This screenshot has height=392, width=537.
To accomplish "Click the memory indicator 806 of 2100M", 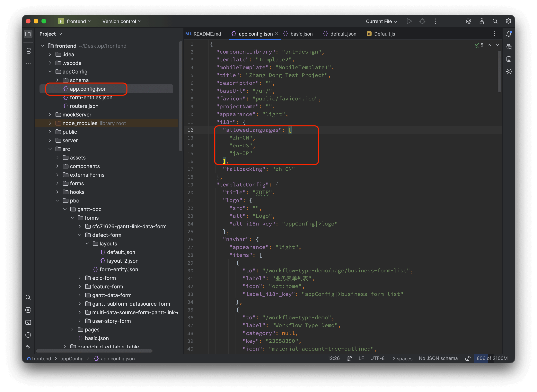I will pos(492,359).
